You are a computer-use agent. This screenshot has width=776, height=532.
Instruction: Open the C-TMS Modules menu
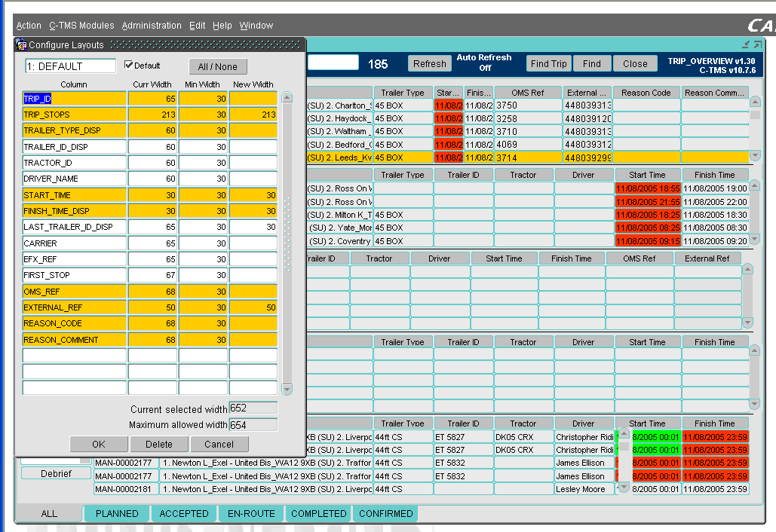[81, 25]
